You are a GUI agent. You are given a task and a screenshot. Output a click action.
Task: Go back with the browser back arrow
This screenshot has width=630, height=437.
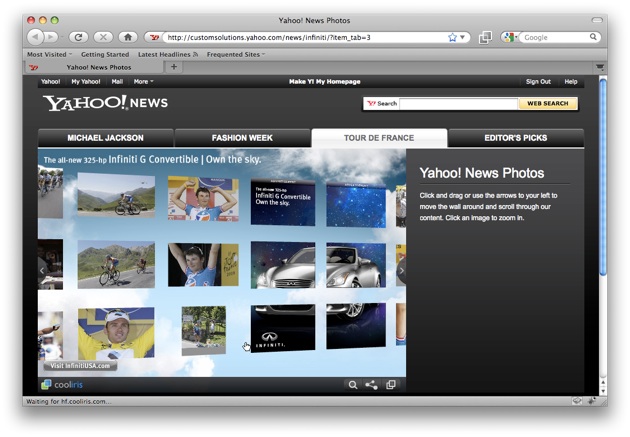coord(35,37)
